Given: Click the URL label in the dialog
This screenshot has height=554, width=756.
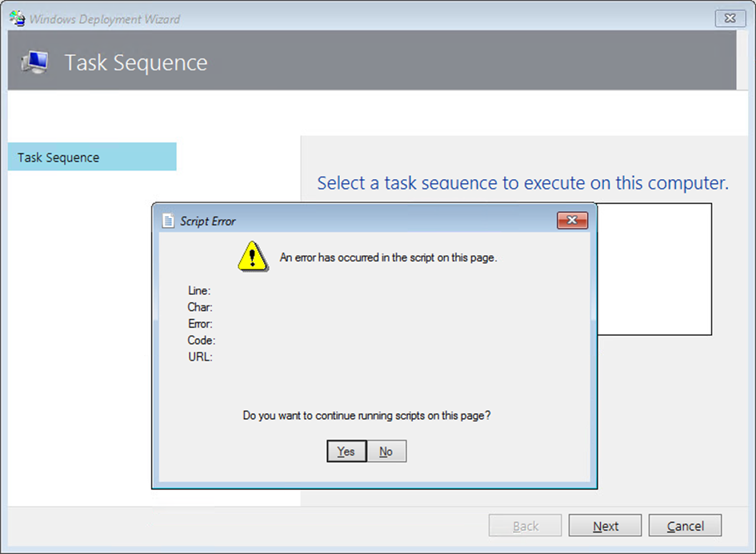Looking at the screenshot, I should tap(198, 357).
